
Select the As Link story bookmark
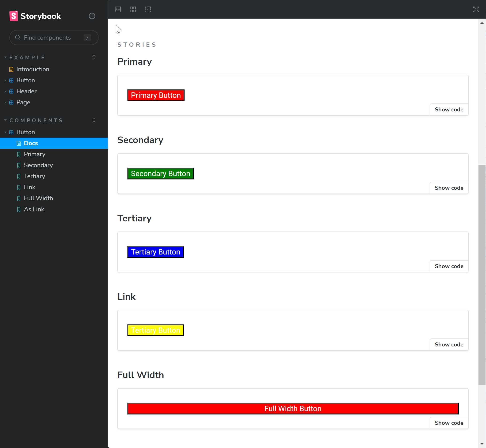pyautogui.click(x=34, y=209)
